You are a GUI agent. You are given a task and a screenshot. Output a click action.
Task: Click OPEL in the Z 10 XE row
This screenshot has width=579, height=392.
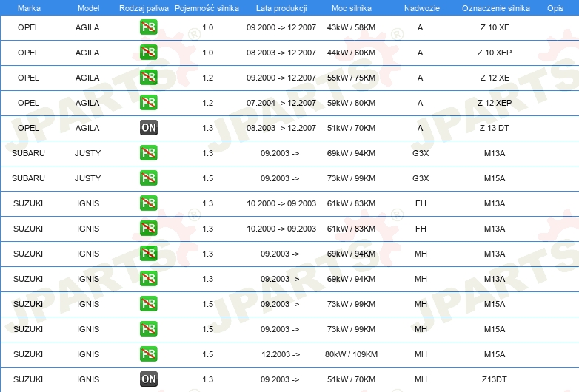tap(28, 27)
